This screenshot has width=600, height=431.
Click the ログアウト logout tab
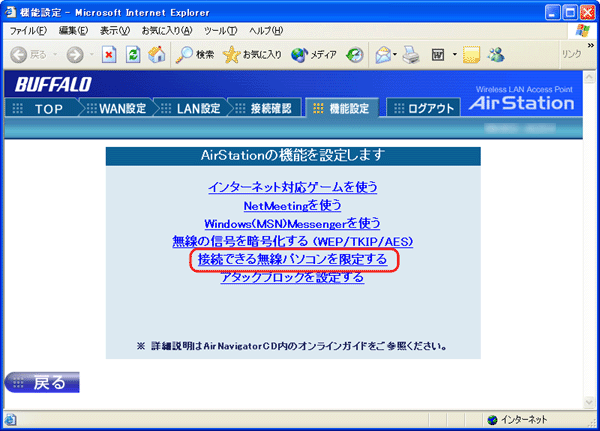(x=423, y=108)
